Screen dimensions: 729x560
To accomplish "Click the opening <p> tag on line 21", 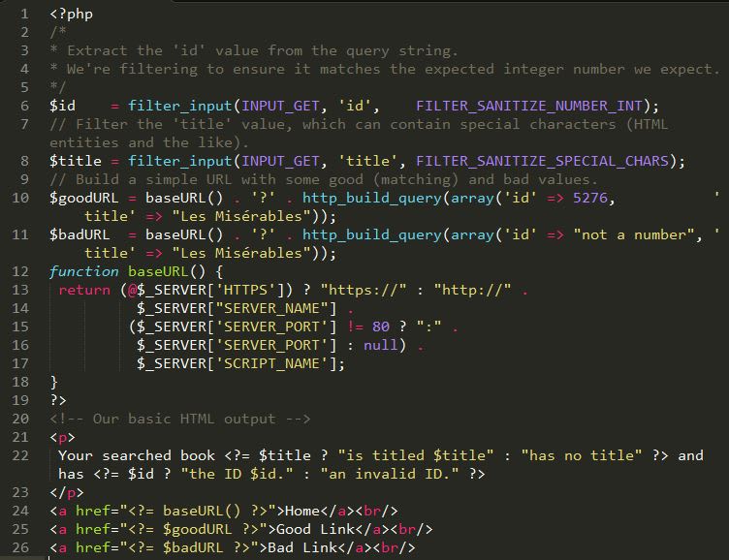I will tap(62, 437).
